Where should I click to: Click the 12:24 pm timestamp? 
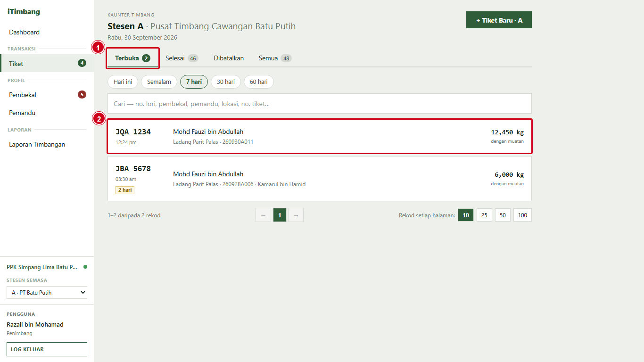pos(126,142)
